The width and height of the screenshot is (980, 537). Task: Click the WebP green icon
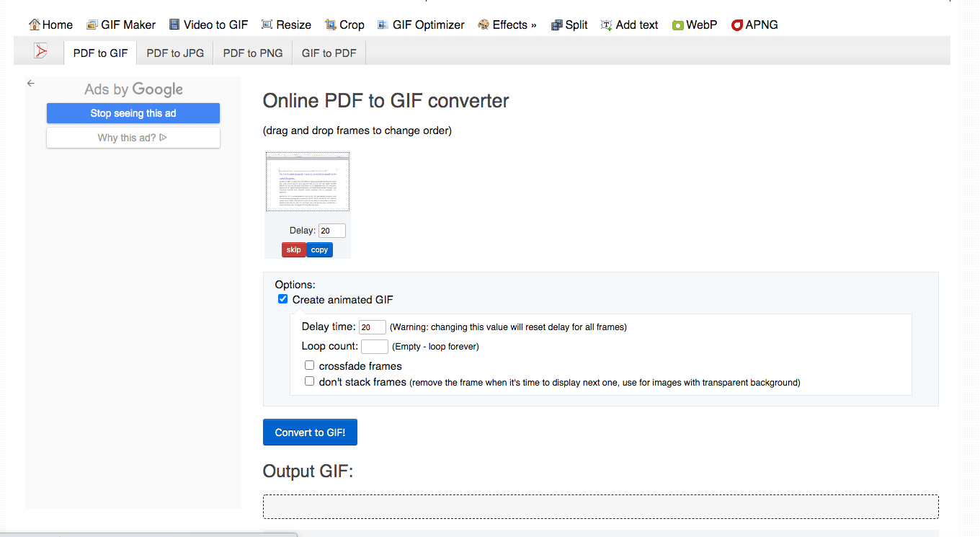677,25
